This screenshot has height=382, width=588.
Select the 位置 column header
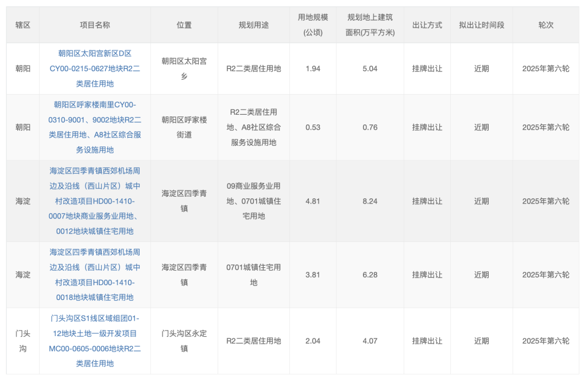coord(184,25)
